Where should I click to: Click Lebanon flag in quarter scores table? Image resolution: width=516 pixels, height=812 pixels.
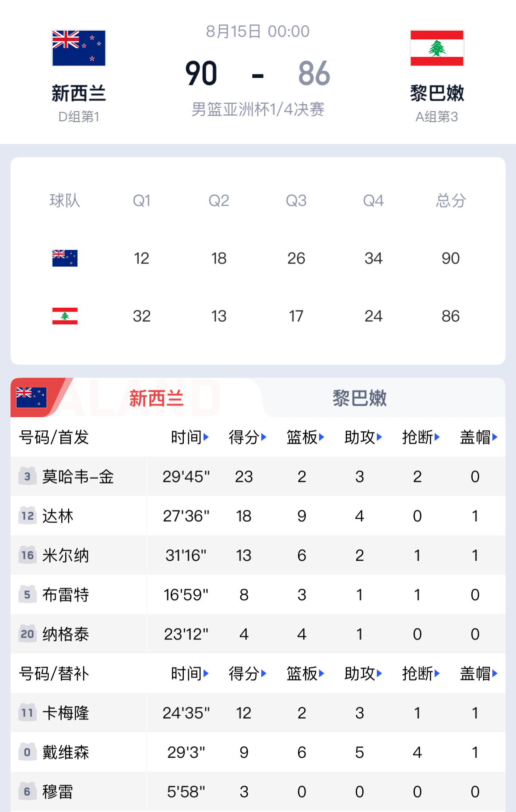tap(65, 316)
